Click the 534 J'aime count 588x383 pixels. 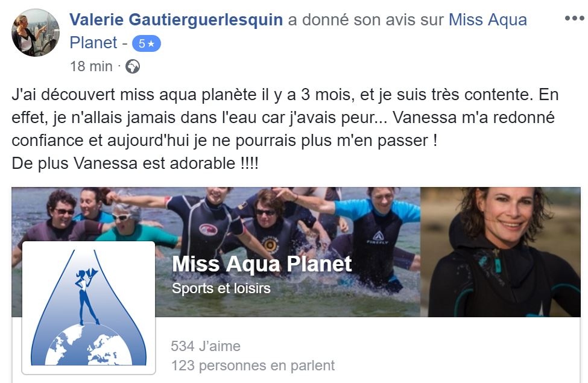tap(206, 346)
